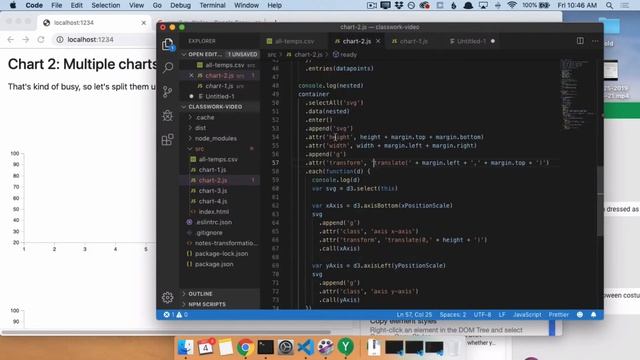This screenshot has width=640, height=360.
Task: Open Finder from the Dock
Action: (x=186, y=347)
